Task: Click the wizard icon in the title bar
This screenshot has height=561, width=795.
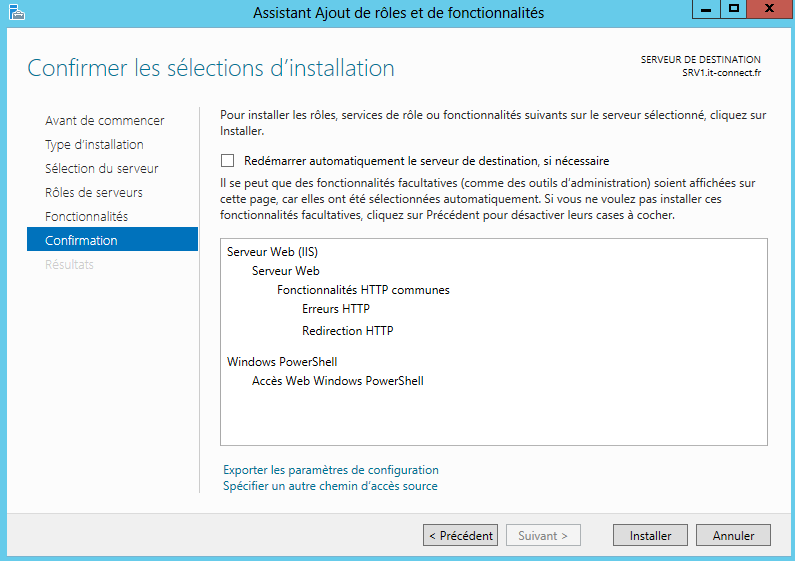Action: click(x=15, y=12)
